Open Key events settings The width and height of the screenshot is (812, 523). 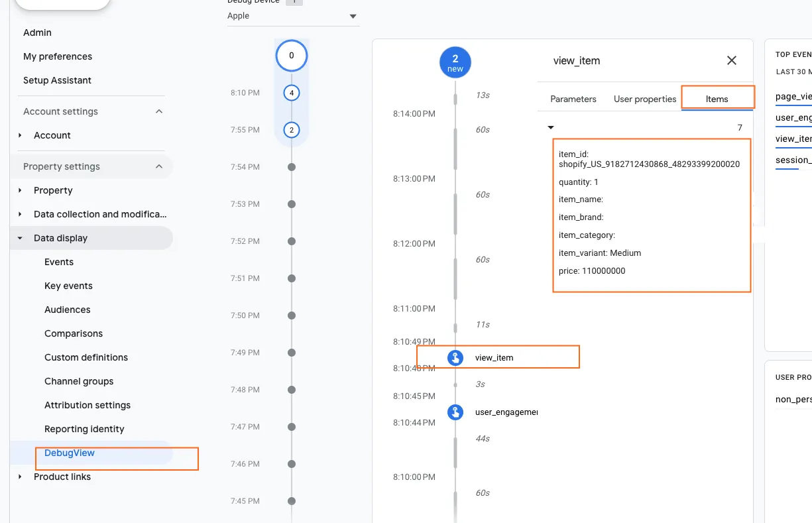(68, 286)
